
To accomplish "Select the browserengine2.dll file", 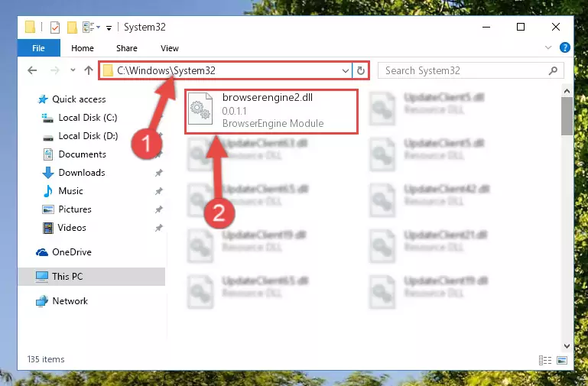I will [x=271, y=112].
